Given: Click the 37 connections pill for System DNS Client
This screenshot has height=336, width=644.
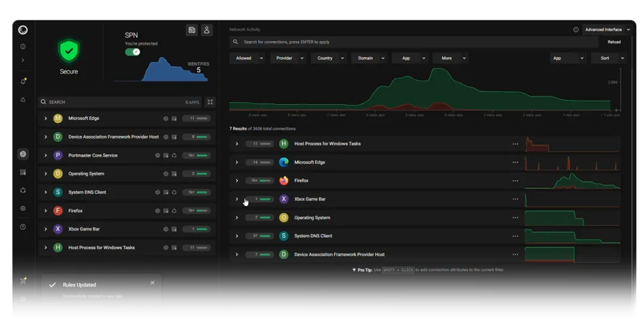Looking at the screenshot, I should click(x=259, y=236).
